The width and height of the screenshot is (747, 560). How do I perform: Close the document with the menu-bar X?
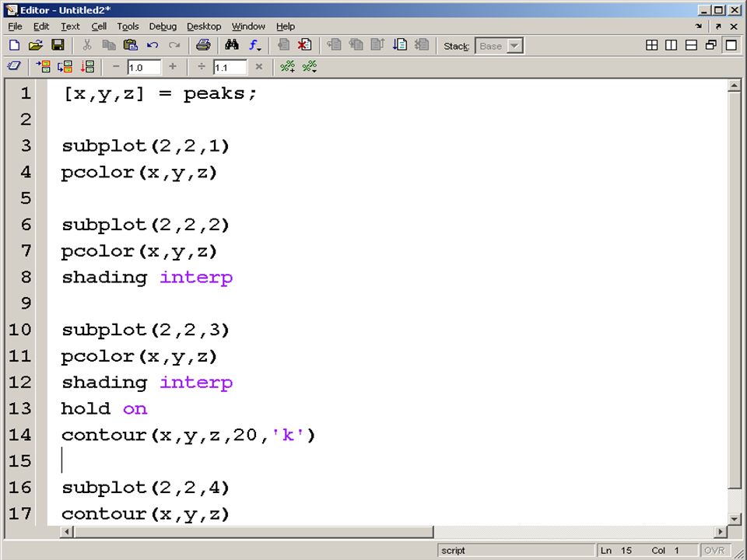(x=734, y=26)
